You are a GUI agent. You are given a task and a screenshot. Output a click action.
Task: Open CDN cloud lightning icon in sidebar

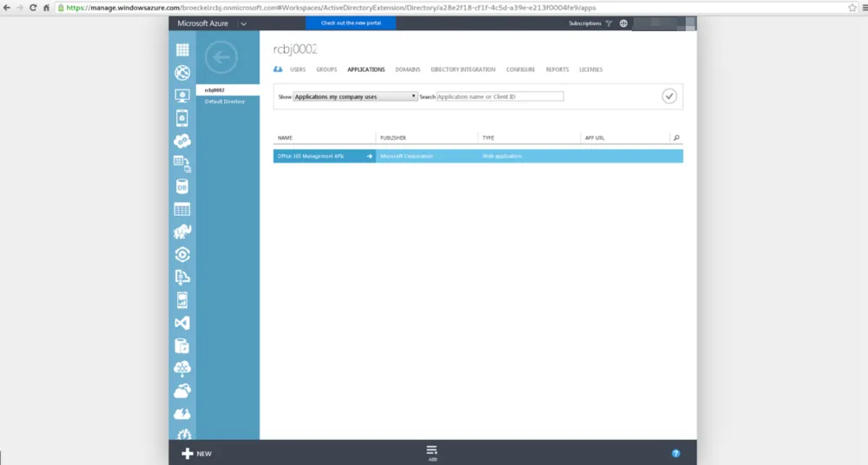click(182, 414)
